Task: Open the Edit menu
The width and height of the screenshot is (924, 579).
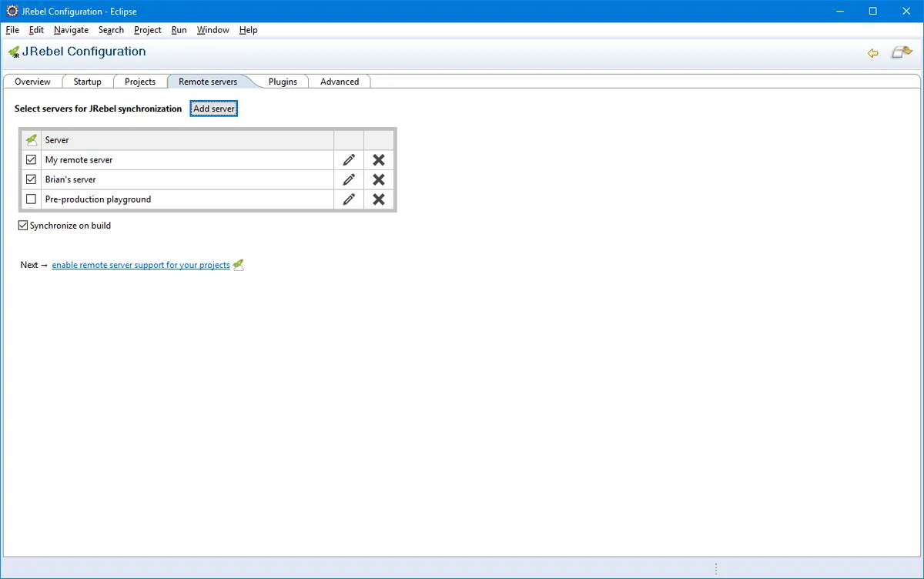Action: coord(36,30)
